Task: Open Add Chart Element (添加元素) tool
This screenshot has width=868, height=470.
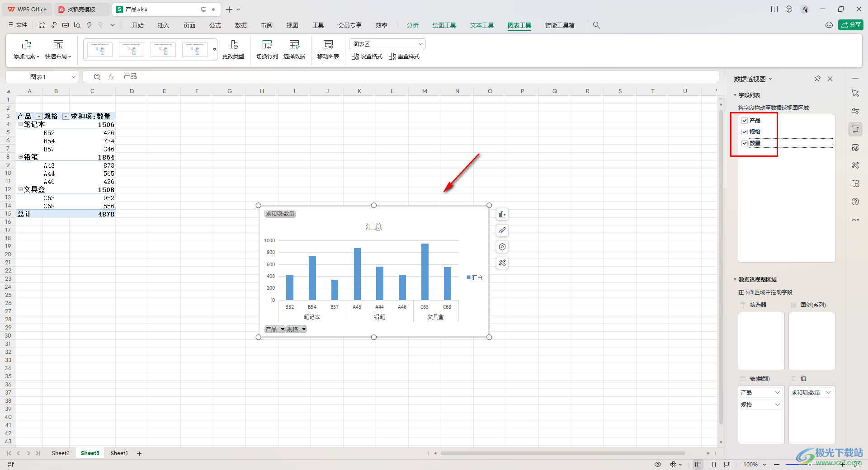Action: pos(27,50)
